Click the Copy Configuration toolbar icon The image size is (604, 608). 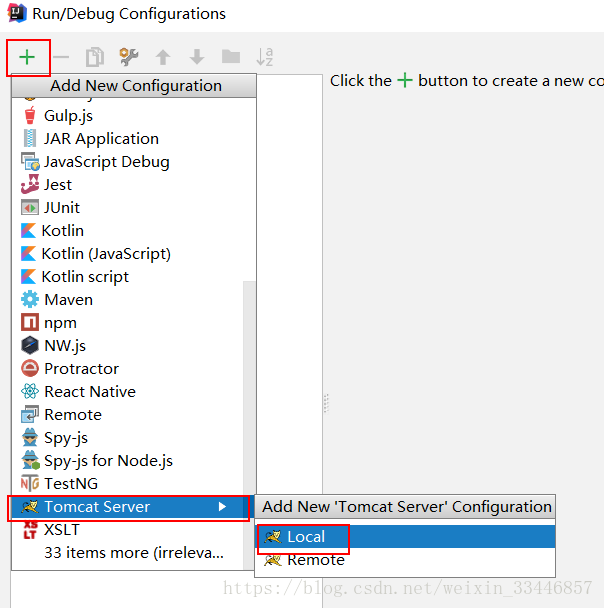click(95, 57)
